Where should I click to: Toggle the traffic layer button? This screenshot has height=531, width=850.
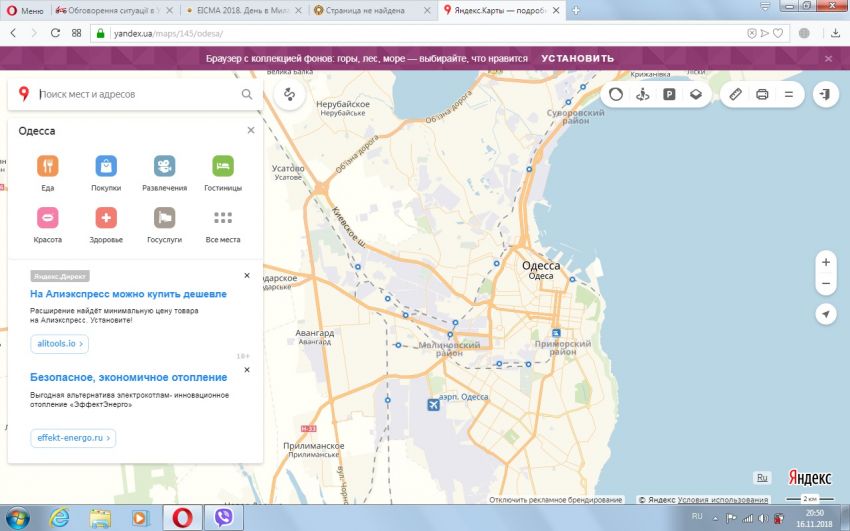tap(616, 94)
